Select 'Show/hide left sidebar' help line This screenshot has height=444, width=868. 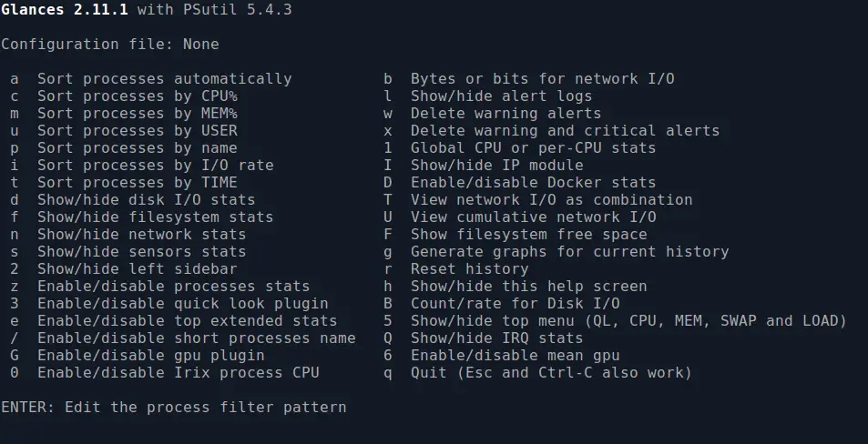(x=138, y=269)
